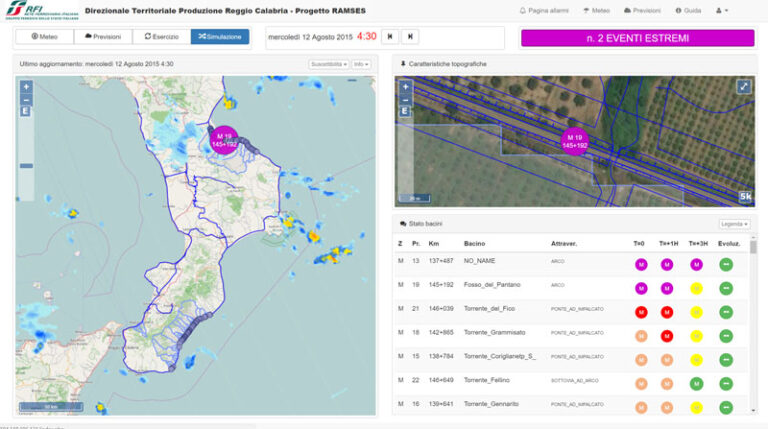Click the n. 2 EVENTI ESTREMI banner
The width and height of the screenshot is (768, 429).
point(637,38)
